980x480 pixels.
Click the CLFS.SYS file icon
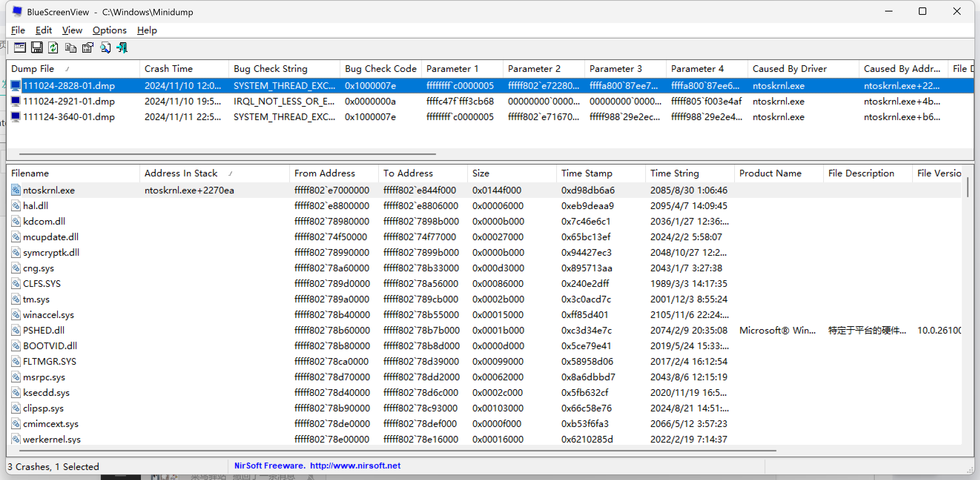coord(16,284)
